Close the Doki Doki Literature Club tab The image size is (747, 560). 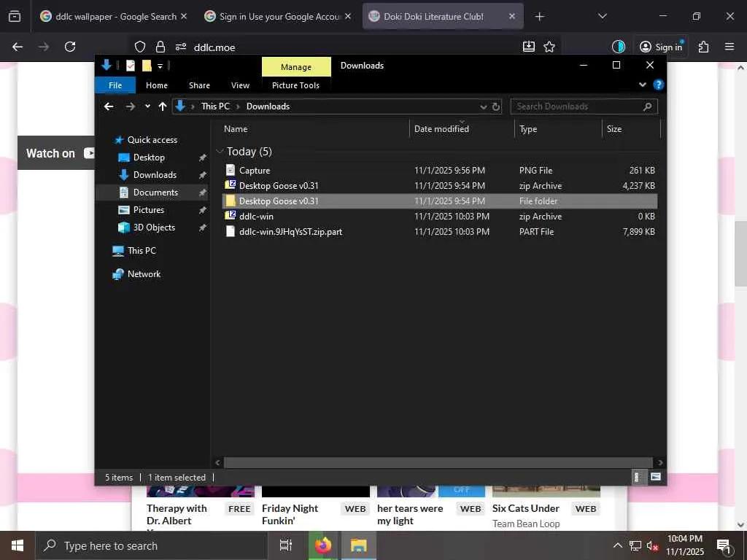[x=511, y=16]
